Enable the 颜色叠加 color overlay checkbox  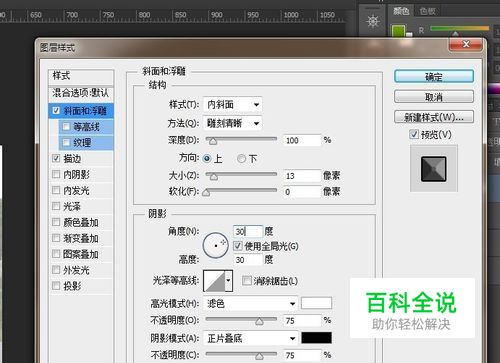tap(56, 222)
